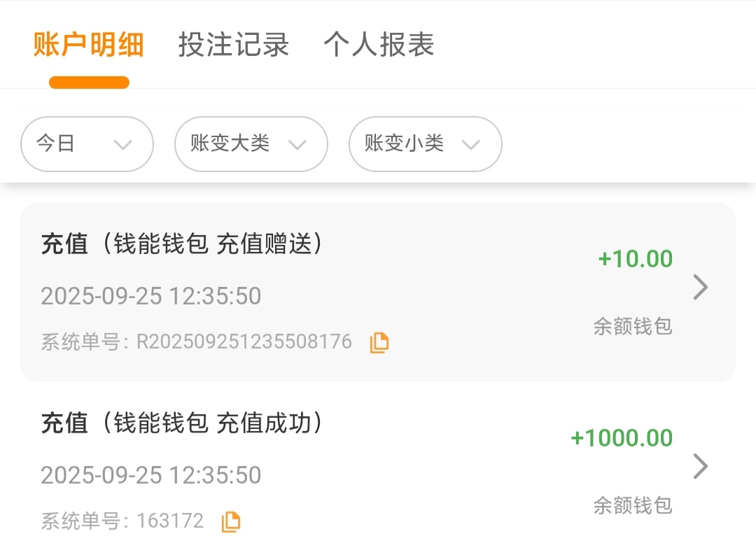Image resolution: width=756 pixels, height=548 pixels.
Task: Tap the +1000.00 amount
Action: coord(622,438)
